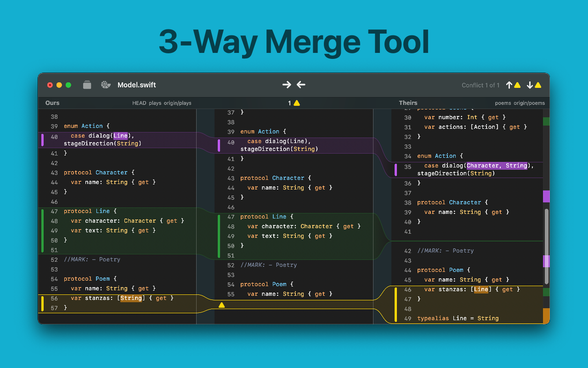Click the Model.swift file title
Screen dimensions: 588x368
point(137,85)
